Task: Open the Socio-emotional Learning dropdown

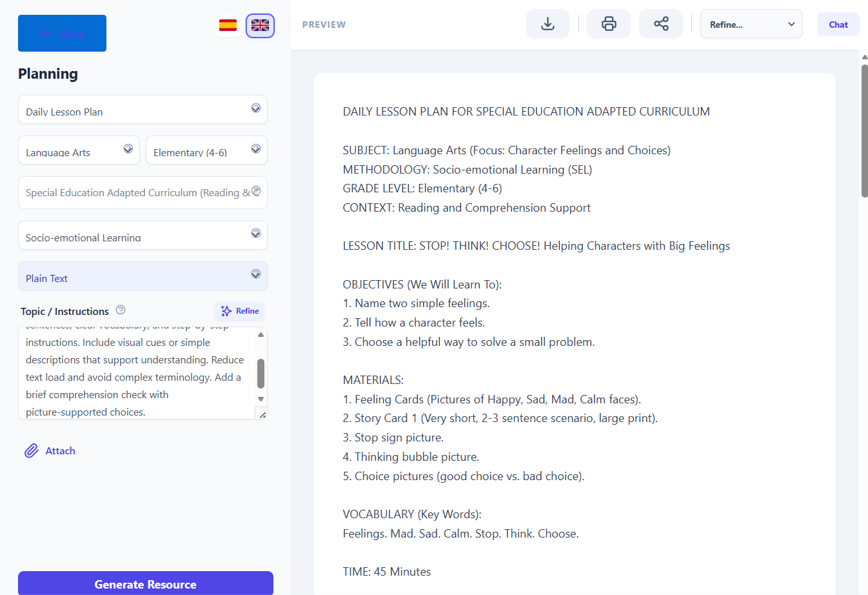Action: click(143, 236)
